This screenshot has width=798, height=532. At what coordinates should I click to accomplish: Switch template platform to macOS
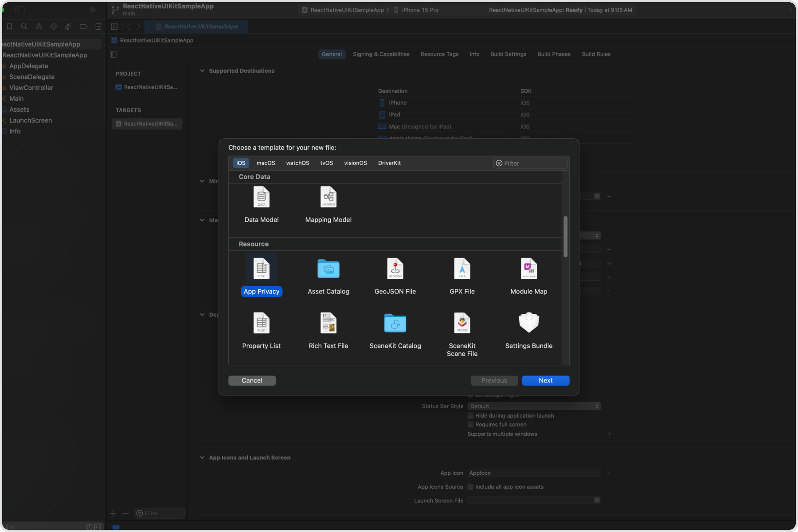(266, 163)
